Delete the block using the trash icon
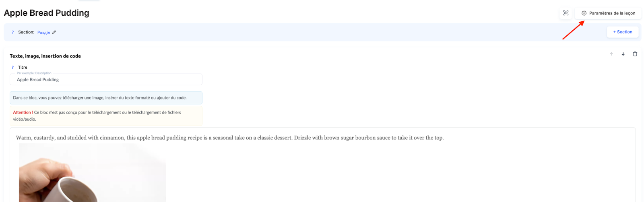The width and height of the screenshot is (644, 202). tap(635, 54)
